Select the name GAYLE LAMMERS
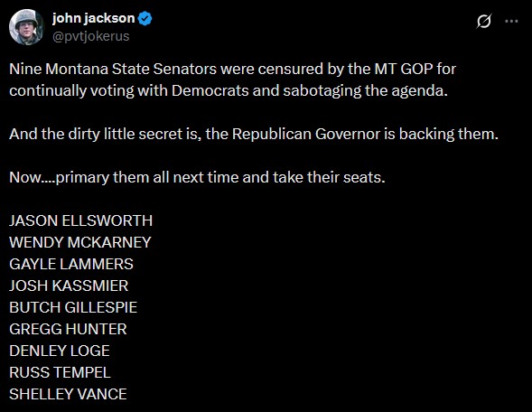The image size is (532, 412). click(71, 264)
